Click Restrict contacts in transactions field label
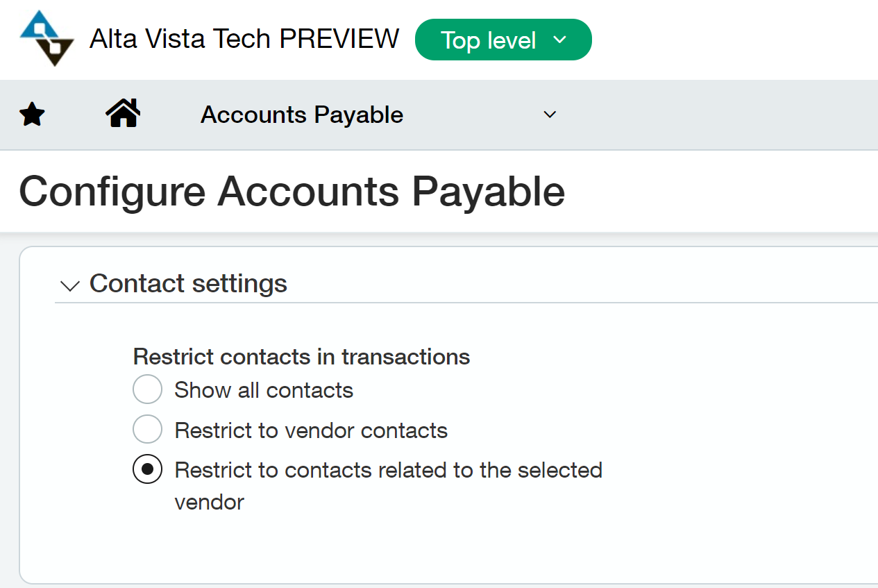 [x=301, y=357]
